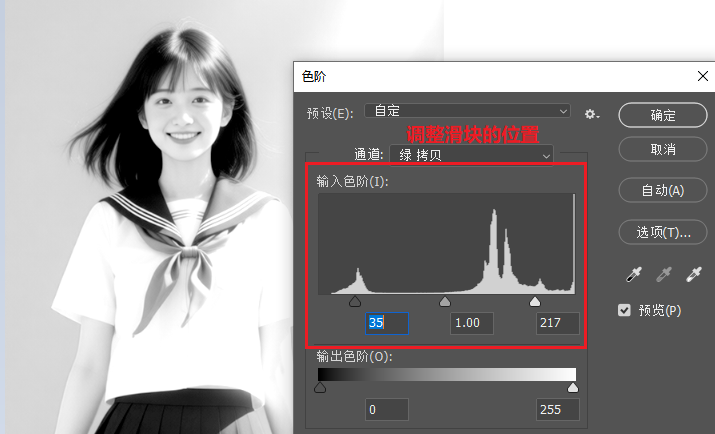This screenshot has height=434, width=715.
Task: Click the 取消 button
Action: click(x=663, y=149)
